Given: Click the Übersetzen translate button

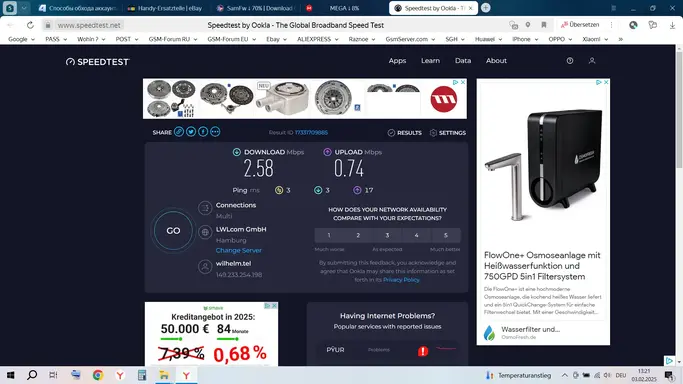Looking at the screenshot, I should (x=580, y=25).
